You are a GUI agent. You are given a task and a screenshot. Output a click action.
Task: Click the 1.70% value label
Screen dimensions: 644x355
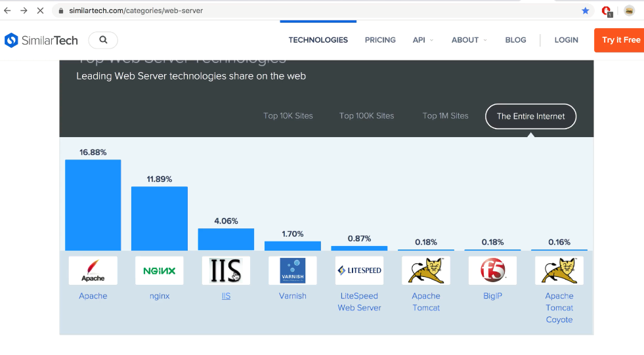pos(292,234)
